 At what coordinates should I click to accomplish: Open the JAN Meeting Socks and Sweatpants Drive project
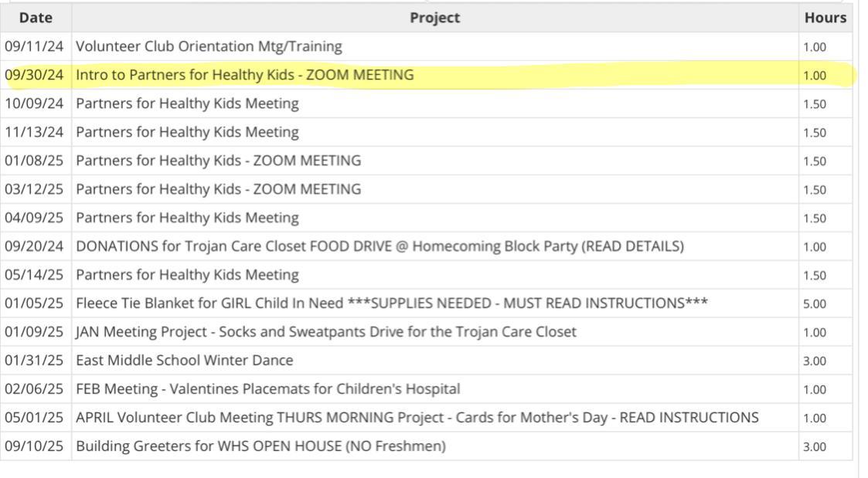(325, 332)
